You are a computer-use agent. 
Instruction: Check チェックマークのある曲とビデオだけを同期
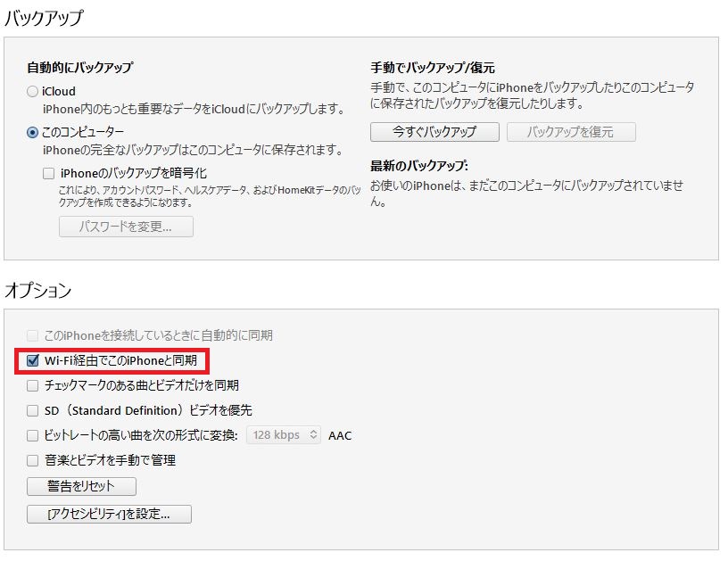click(x=32, y=385)
